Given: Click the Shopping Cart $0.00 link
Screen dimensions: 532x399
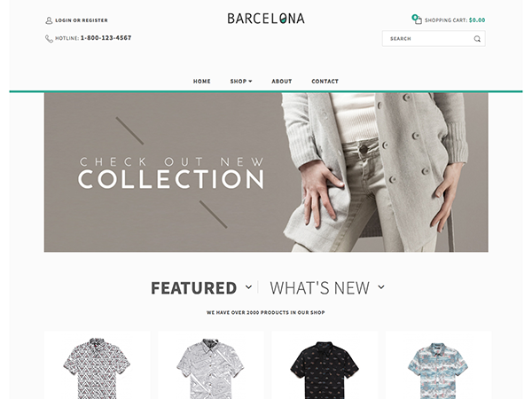Looking at the screenshot, I should pos(455,20).
